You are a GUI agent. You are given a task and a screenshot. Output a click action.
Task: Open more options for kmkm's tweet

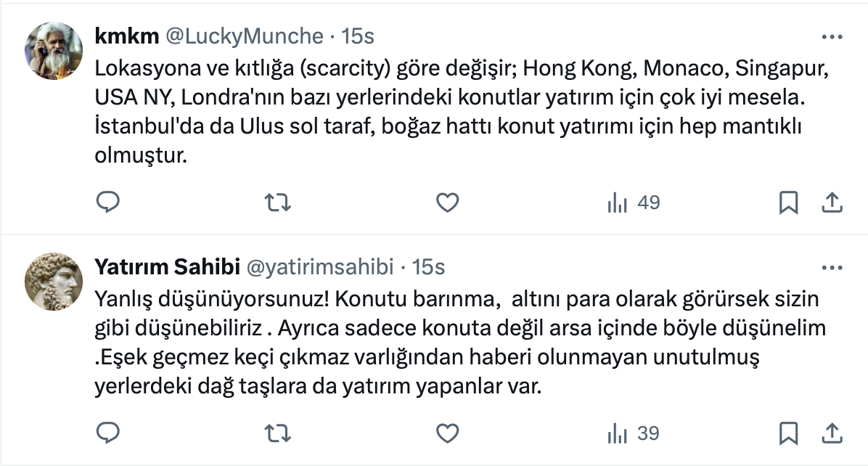coord(831,36)
